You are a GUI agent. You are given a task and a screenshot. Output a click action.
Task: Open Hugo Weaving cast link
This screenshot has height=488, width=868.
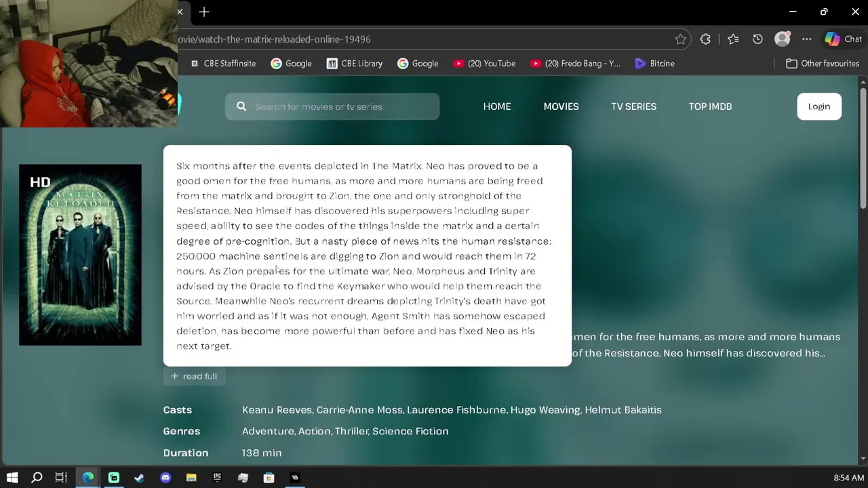(545, 409)
